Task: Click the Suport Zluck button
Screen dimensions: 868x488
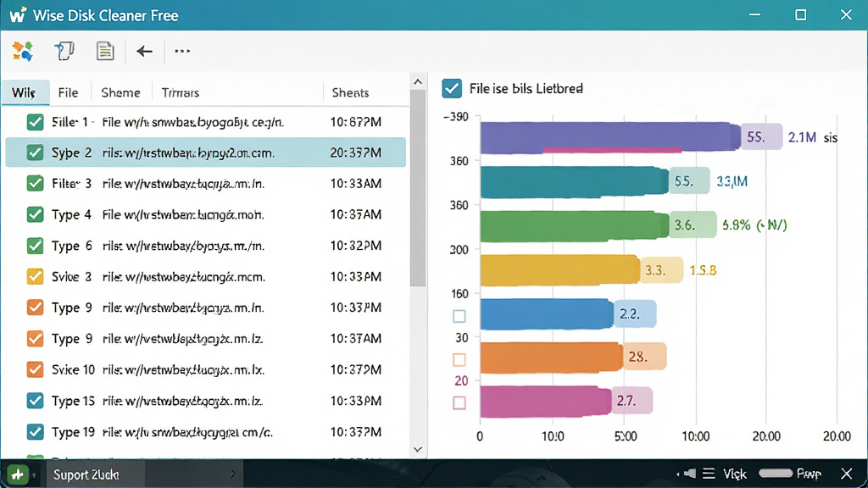Action: pos(144,474)
